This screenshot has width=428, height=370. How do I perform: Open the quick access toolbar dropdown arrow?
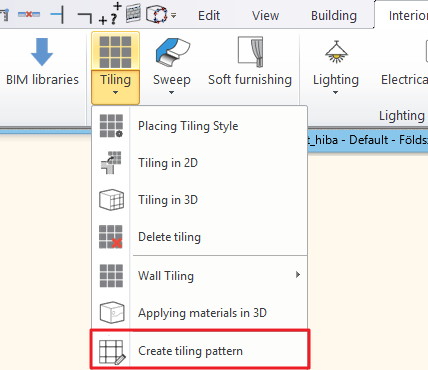click(x=174, y=15)
